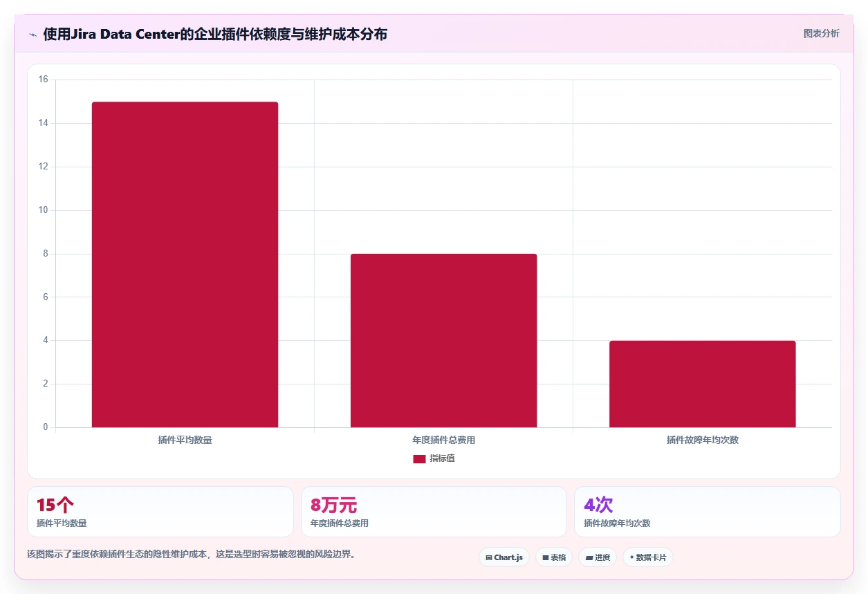Click the 插件故障年均次数 bar in the chart
The width and height of the screenshot is (868, 594).
point(702,384)
